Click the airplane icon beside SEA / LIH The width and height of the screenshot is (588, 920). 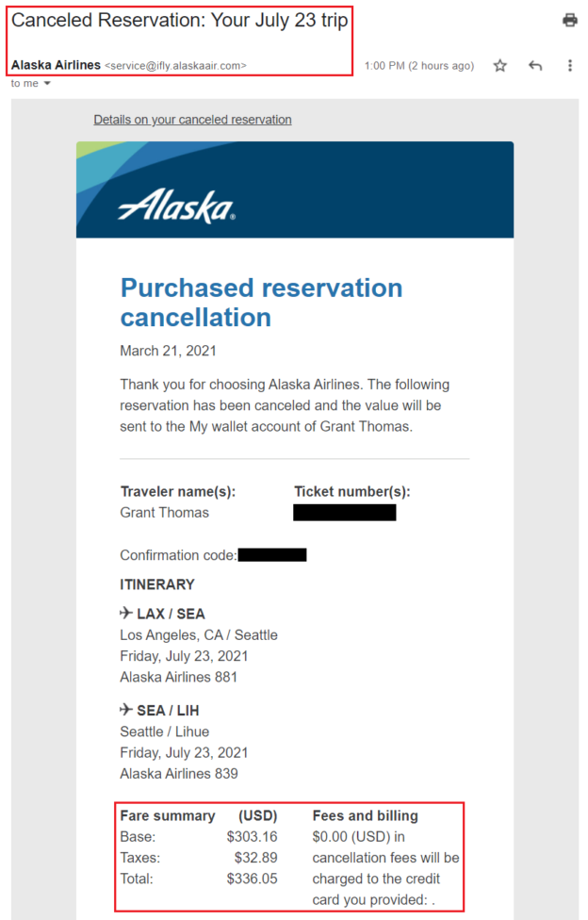point(125,710)
